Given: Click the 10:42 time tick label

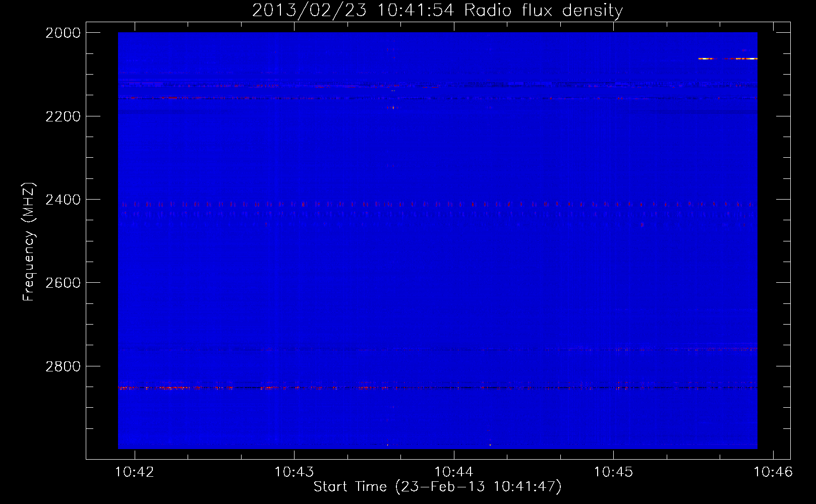Looking at the screenshot, I should [x=135, y=472].
